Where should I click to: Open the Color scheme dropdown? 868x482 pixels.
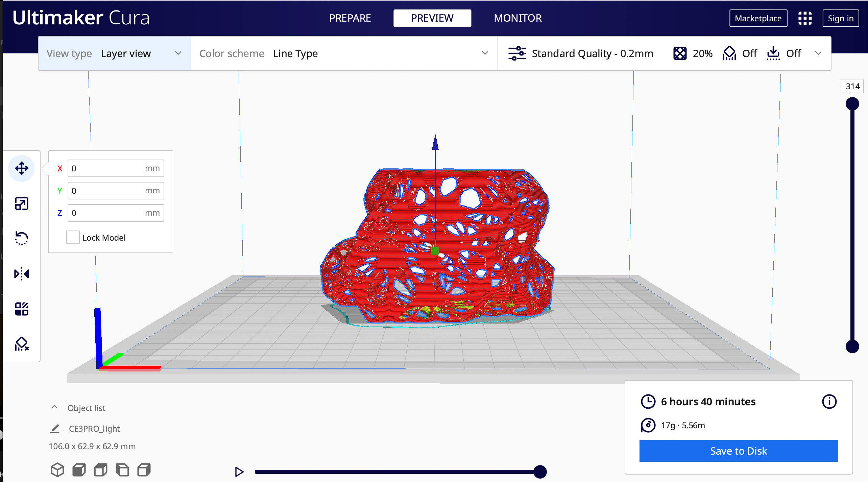pos(344,53)
